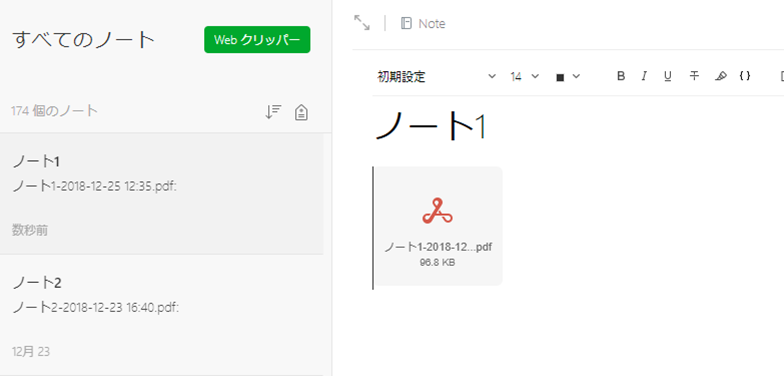Click the black text color swatch
This screenshot has height=376, width=784.
pyautogui.click(x=560, y=77)
